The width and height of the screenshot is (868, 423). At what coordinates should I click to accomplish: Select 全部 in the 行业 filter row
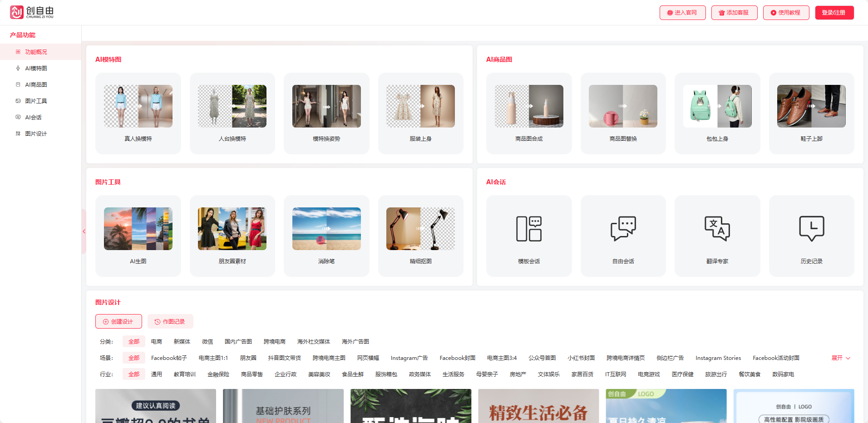tap(134, 374)
